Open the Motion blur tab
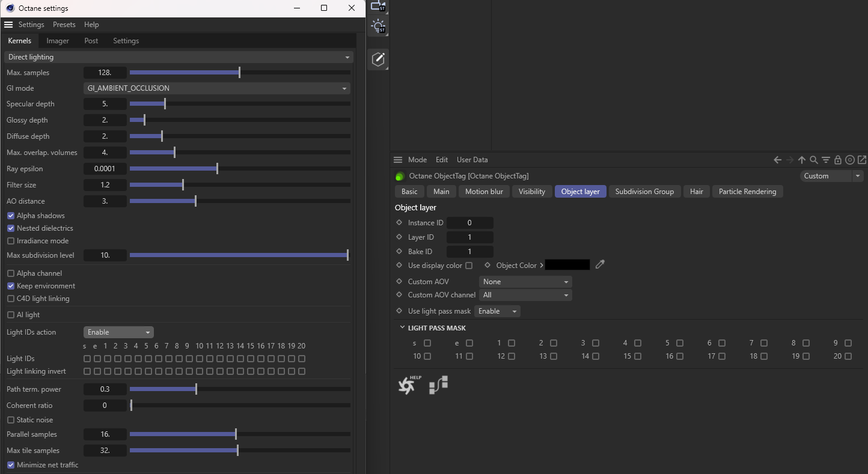This screenshot has width=868, height=474. pyautogui.click(x=484, y=192)
